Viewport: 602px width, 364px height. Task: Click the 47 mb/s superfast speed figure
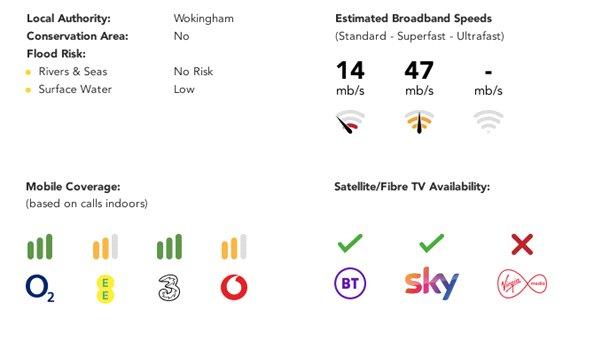[x=419, y=78]
